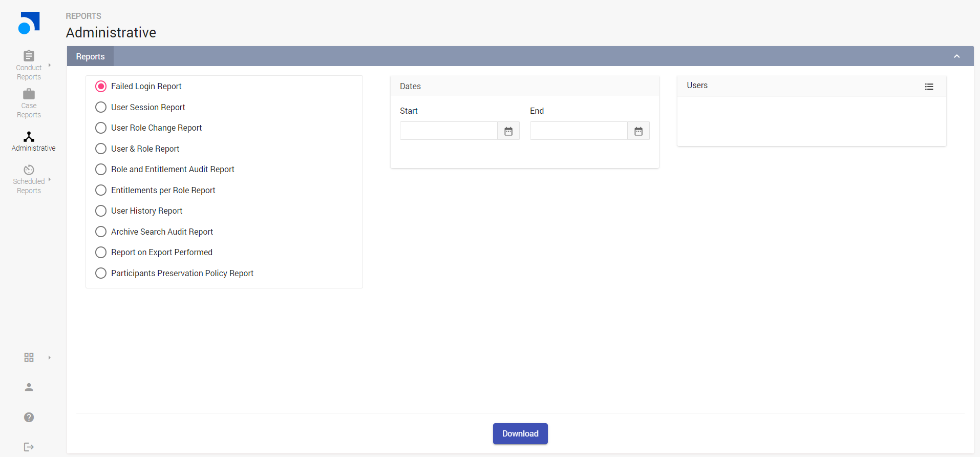Click the Dates panel header text

point(410,87)
